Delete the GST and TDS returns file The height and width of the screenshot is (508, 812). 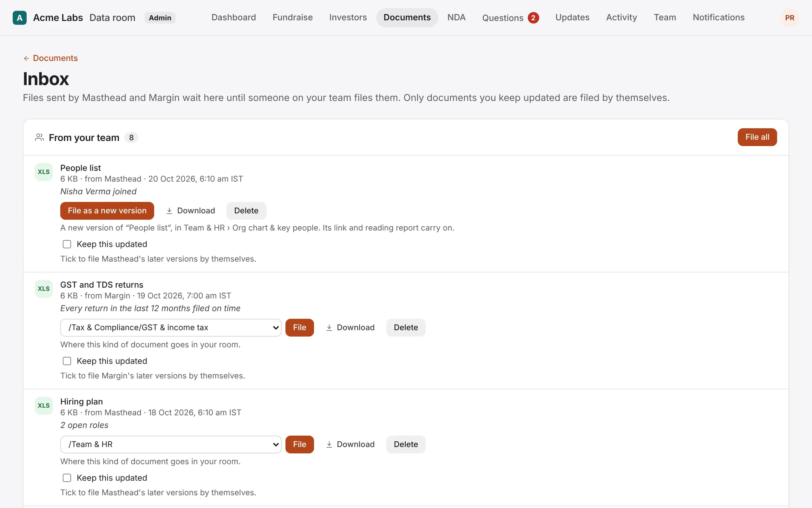click(406, 328)
